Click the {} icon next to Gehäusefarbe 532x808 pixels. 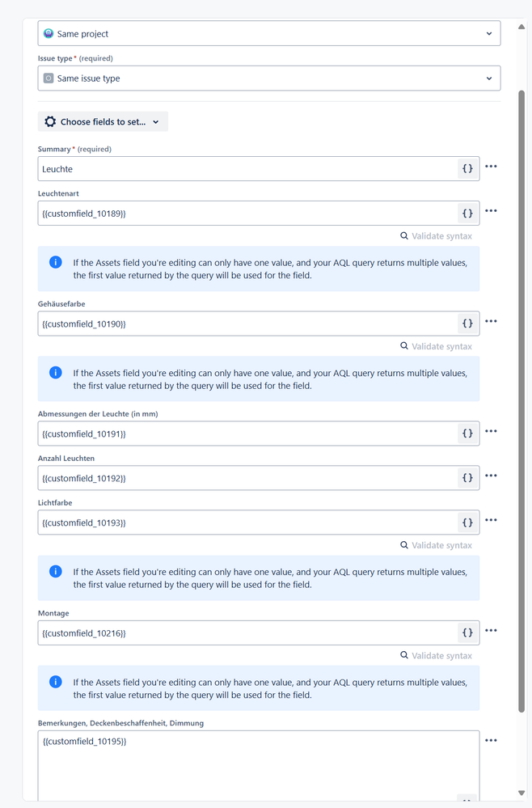(x=467, y=323)
